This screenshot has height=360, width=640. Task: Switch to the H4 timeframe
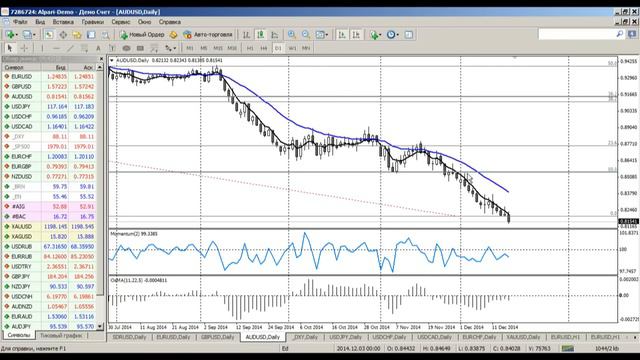click(x=264, y=48)
